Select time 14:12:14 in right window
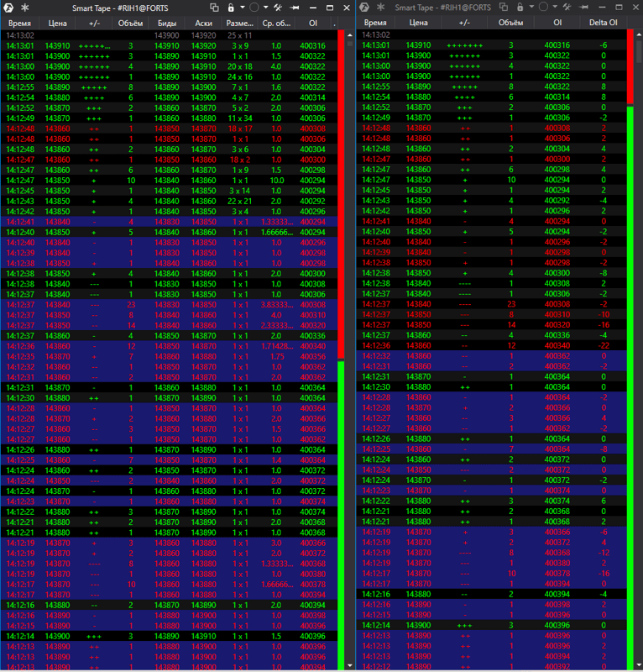This screenshot has height=672, width=643. pos(376,625)
